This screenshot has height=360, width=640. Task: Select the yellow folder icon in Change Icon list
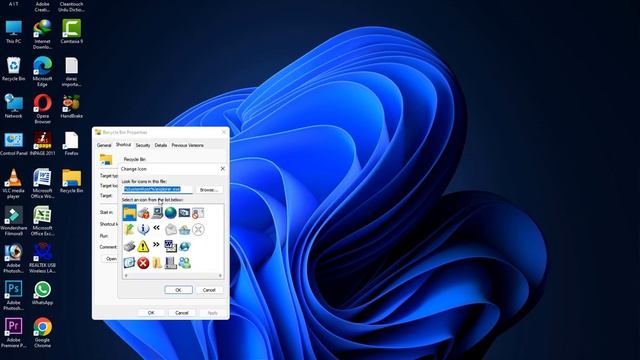129,213
